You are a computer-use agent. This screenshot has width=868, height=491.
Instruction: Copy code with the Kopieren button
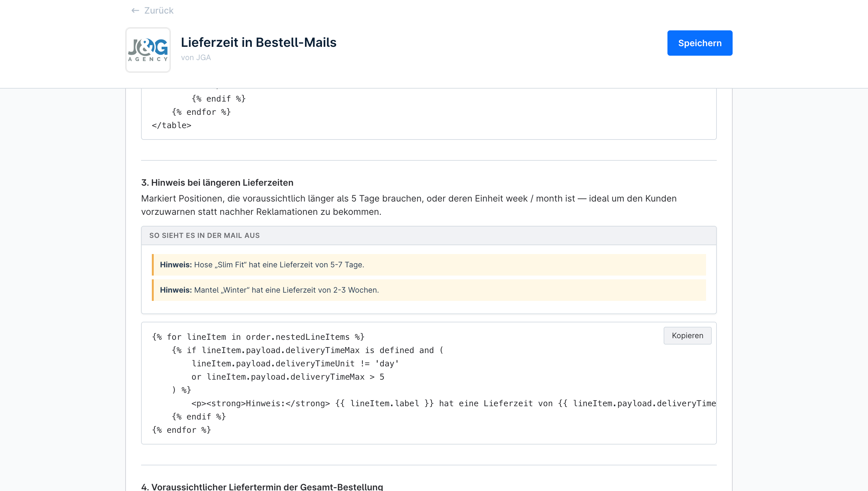tap(687, 336)
